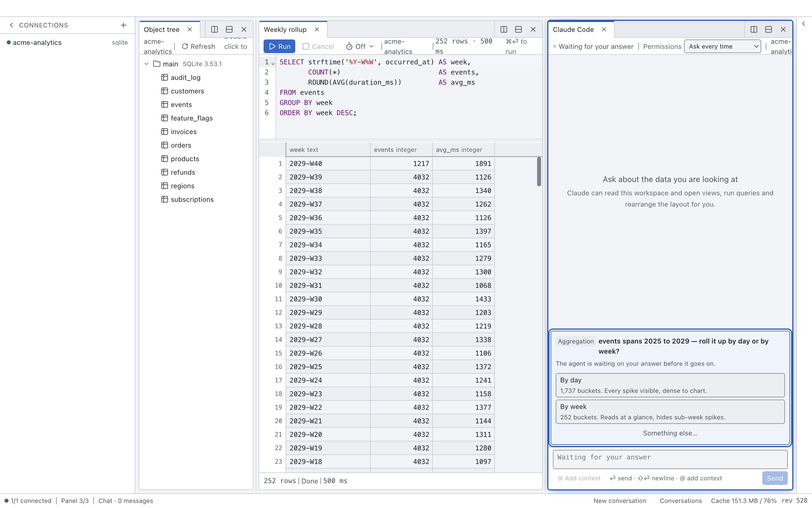Choose the By week aggregation option
The width and height of the screenshot is (812, 508).
[x=670, y=411]
